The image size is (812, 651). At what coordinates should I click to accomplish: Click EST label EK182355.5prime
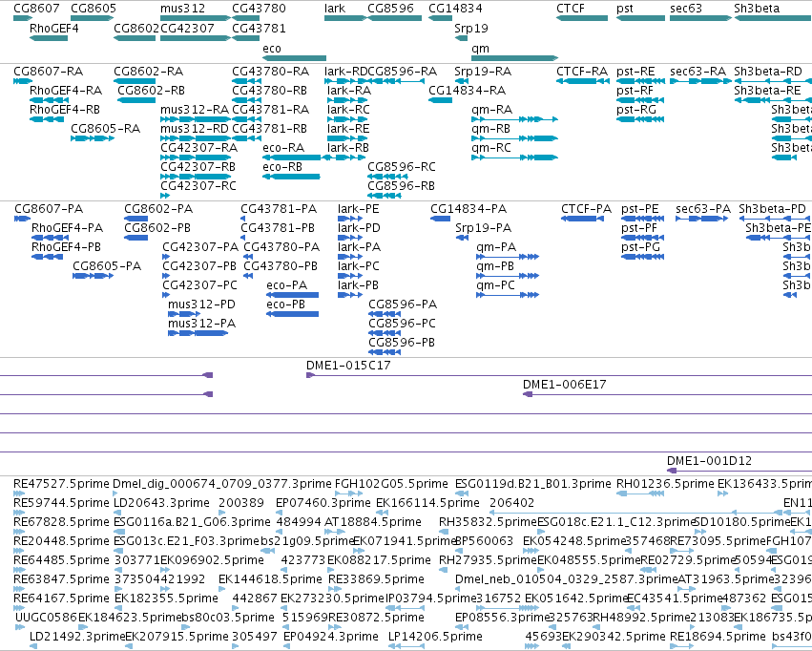tap(166, 598)
